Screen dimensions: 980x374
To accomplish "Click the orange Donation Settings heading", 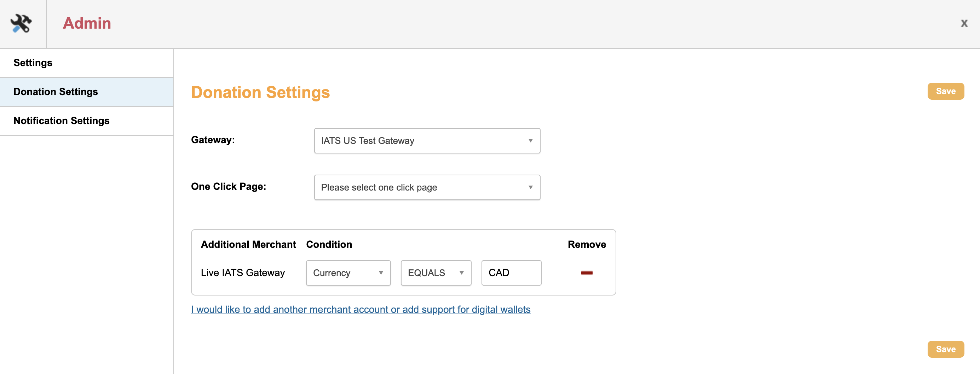I will tap(260, 92).
